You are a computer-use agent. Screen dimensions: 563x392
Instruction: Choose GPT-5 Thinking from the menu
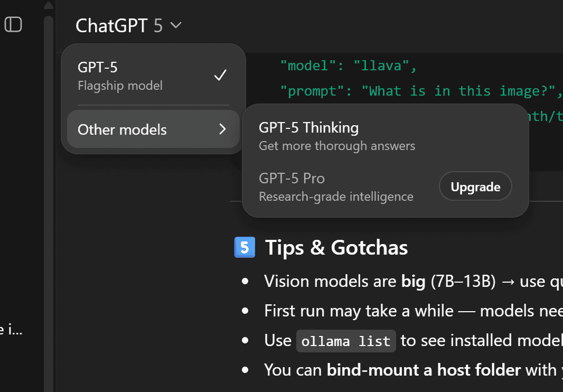pyautogui.click(x=308, y=127)
